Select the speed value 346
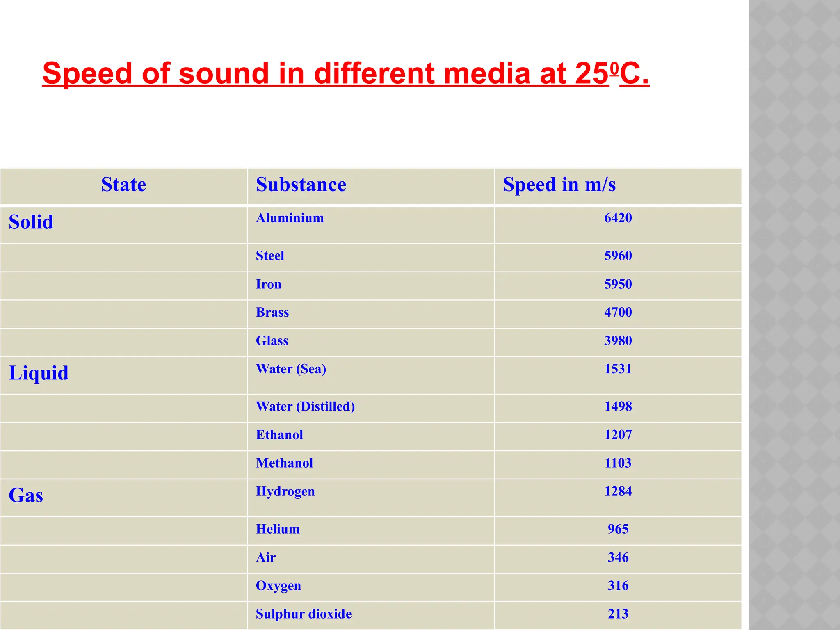840x630 pixels. [x=618, y=557]
